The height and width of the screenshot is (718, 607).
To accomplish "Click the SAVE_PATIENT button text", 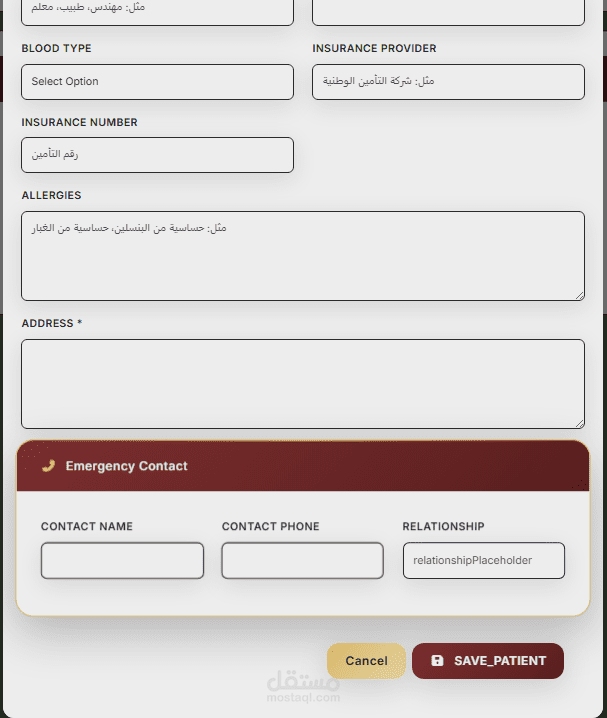I will pyautogui.click(x=499, y=661).
